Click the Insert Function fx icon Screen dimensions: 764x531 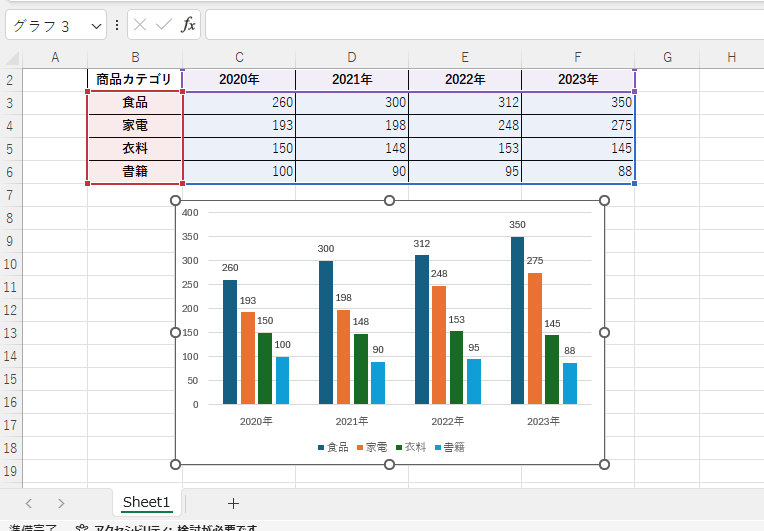[x=188, y=25]
